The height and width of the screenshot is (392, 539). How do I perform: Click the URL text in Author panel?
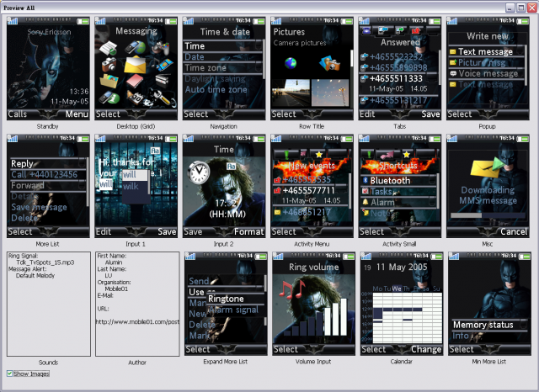(x=137, y=321)
